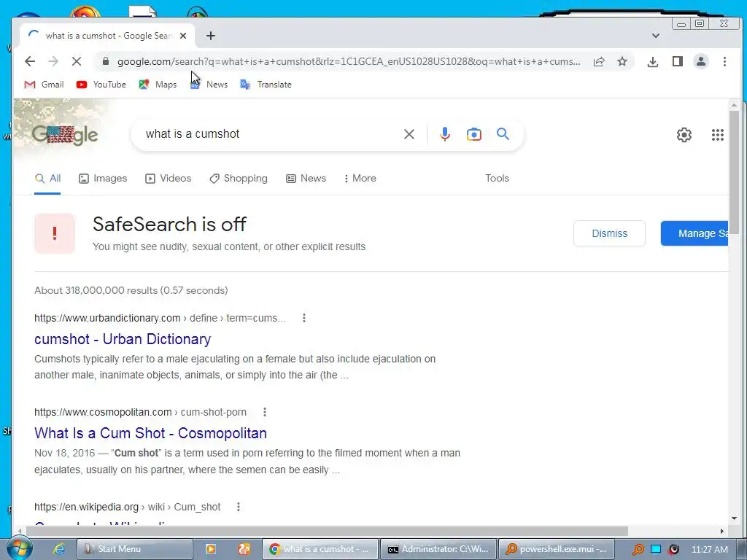Open the Chrome profile avatar
The image size is (747, 560).
pyautogui.click(x=701, y=61)
